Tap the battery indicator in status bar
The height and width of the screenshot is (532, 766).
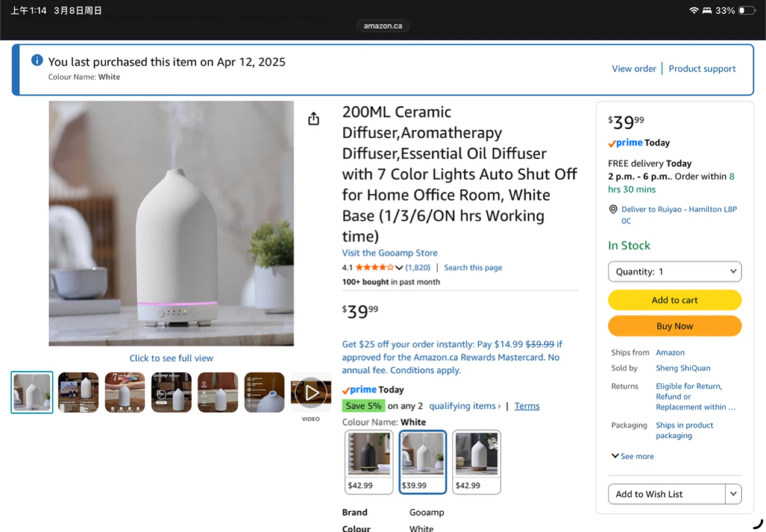(x=746, y=10)
